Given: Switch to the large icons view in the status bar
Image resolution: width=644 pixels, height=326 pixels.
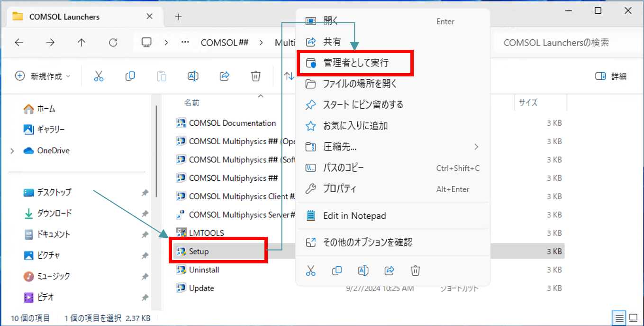Looking at the screenshot, I should [633, 317].
